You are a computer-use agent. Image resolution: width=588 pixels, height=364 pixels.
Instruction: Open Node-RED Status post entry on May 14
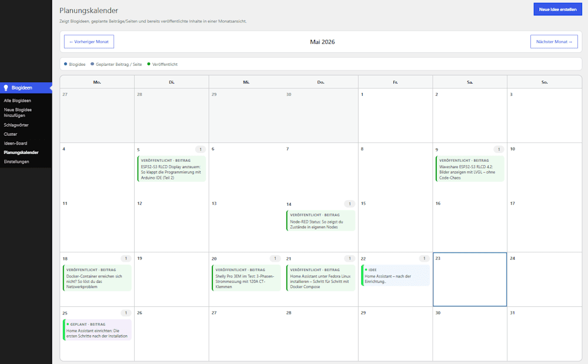[x=320, y=221]
